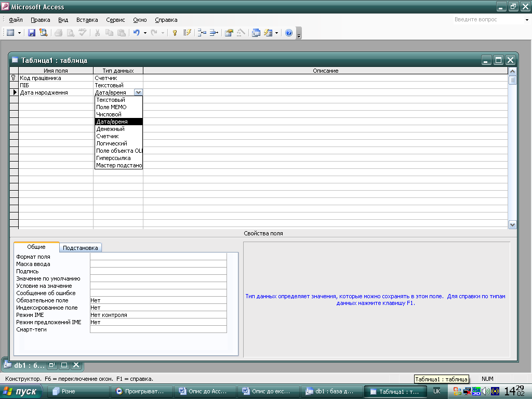Select 'Денежный' in data type list
532x399 pixels.
119,129
